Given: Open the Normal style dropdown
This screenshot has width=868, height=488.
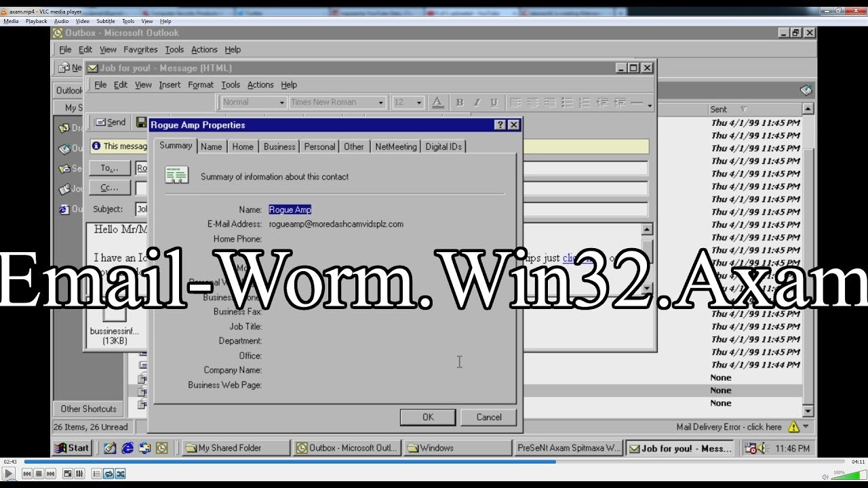Looking at the screenshot, I should click(x=282, y=102).
